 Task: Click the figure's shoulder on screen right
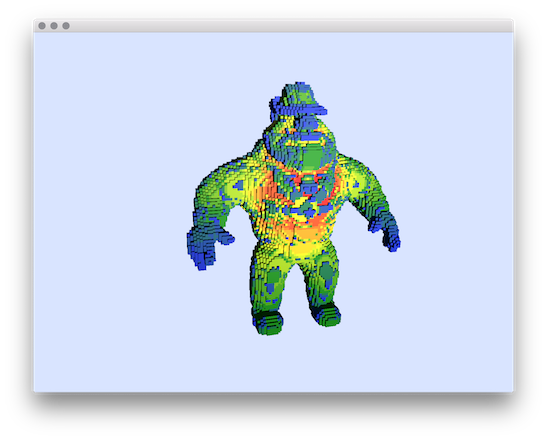(356, 167)
